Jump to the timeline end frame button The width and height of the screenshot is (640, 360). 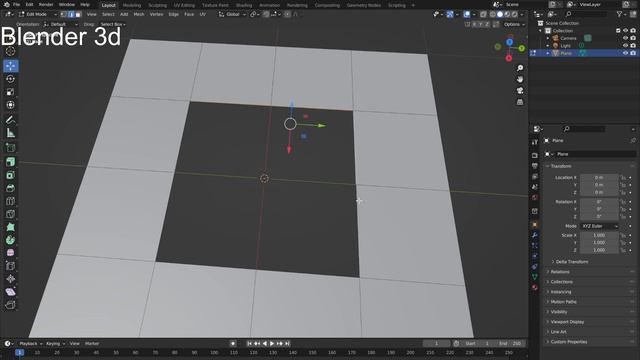tap(287, 344)
